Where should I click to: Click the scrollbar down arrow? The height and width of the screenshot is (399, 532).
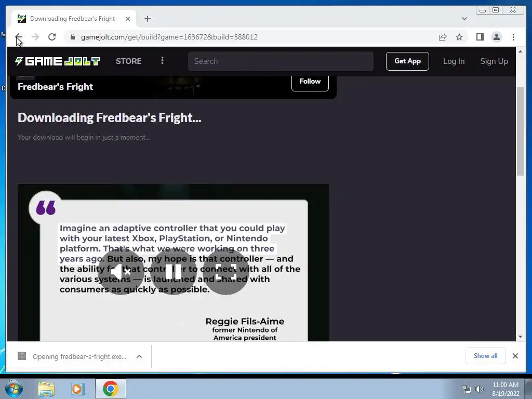[520, 337]
